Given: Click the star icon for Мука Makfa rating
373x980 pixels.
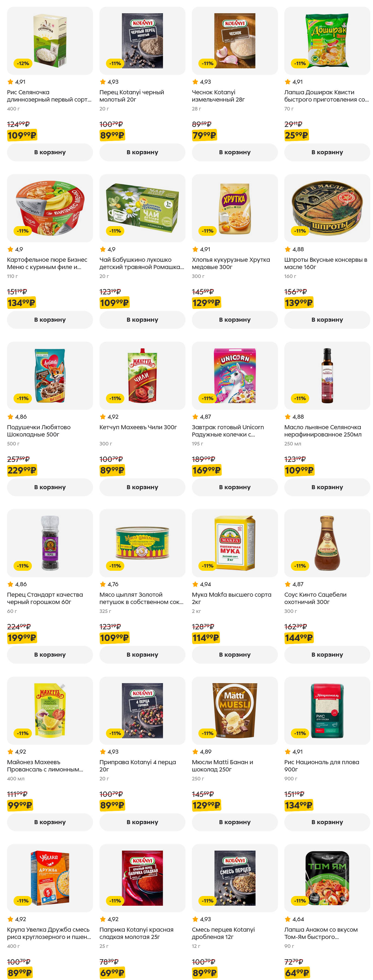Looking at the screenshot, I should 195,584.
